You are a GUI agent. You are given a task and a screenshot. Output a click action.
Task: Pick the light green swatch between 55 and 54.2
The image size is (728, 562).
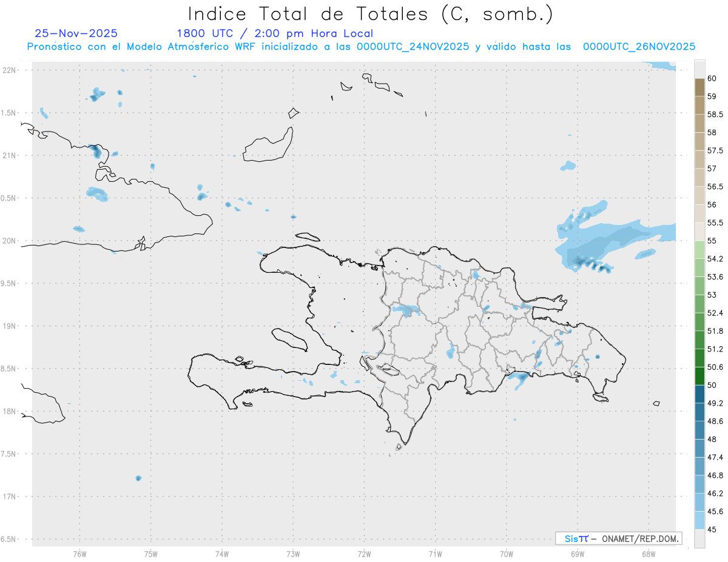tap(699, 250)
